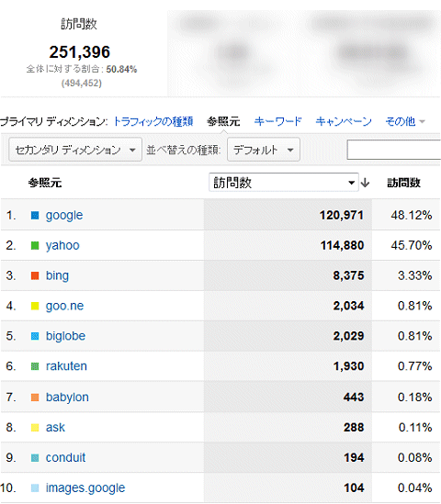Click the 訪問数 summary heading
This screenshot has width=441, height=504.
pyautogui.click(x=79, y=24)
